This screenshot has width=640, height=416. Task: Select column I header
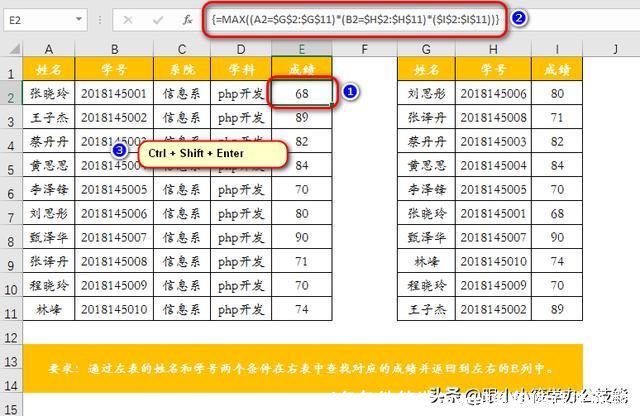(x=557, y=49)
